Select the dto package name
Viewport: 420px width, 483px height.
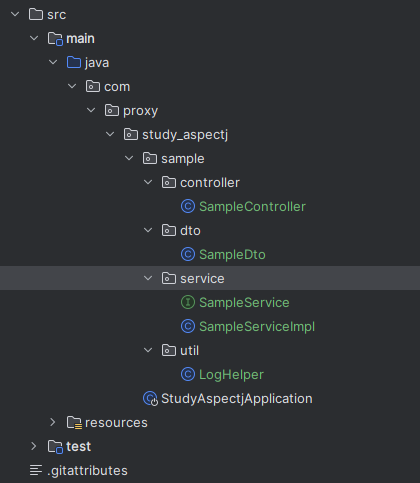[190, 231]
